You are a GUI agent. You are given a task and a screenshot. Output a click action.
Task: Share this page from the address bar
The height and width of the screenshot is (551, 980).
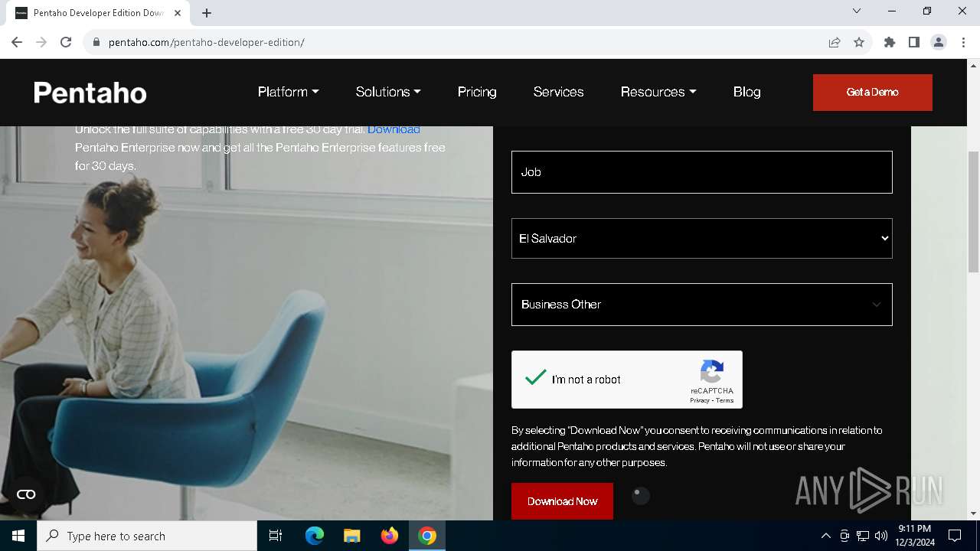point(835,42)
